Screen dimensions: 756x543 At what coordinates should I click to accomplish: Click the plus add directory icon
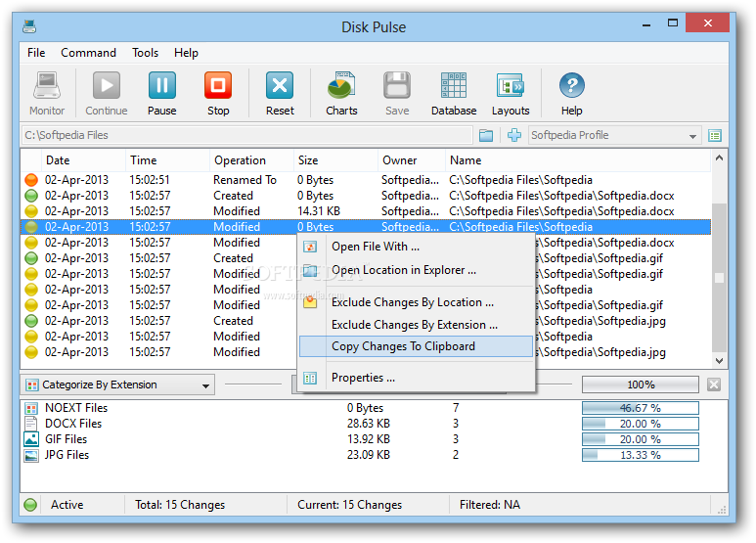click(514, 136)
